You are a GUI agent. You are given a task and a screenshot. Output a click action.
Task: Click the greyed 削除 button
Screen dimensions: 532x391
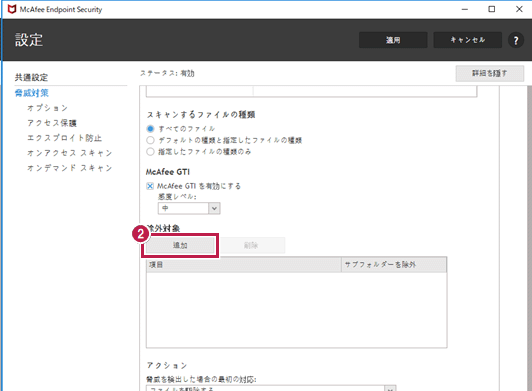pos(251,245)
